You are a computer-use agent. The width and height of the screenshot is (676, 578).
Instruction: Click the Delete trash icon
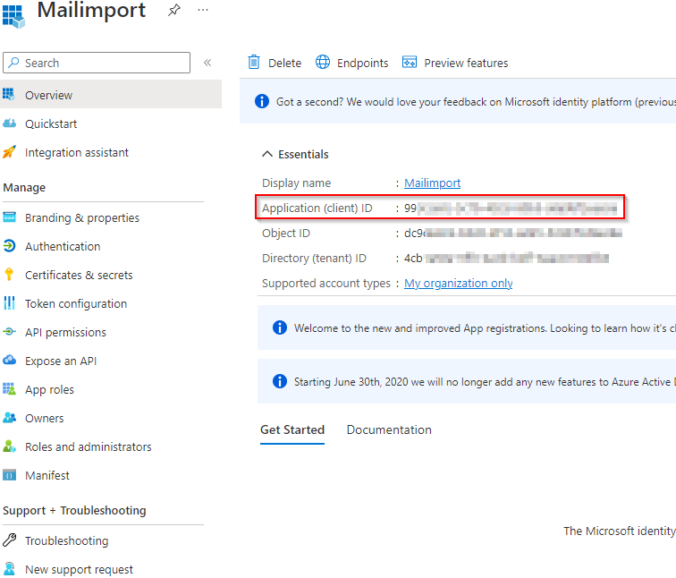254,62
